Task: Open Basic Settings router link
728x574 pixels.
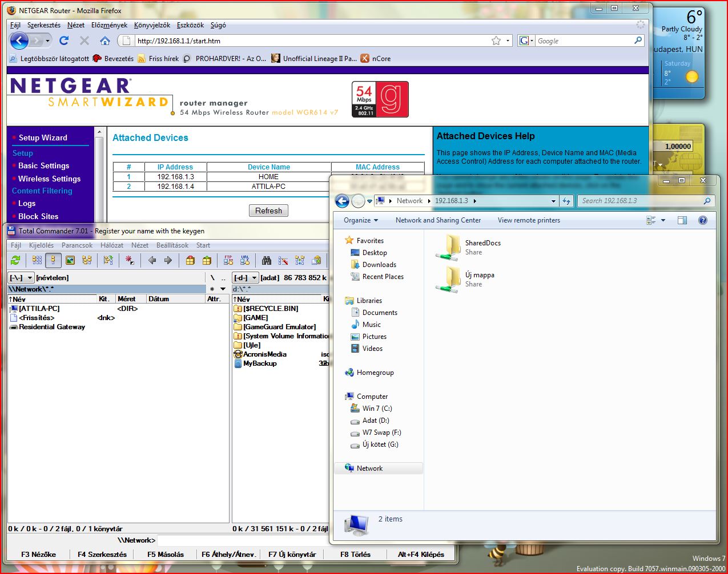Action: coord(43,165)
